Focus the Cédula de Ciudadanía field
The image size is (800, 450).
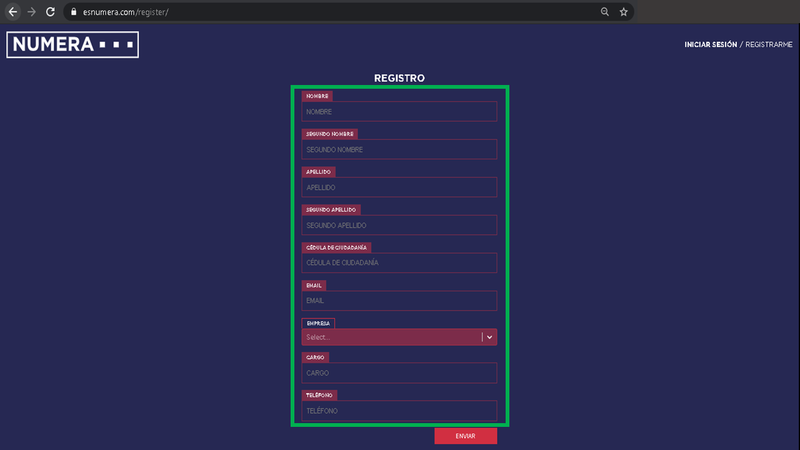pos(399,263)
